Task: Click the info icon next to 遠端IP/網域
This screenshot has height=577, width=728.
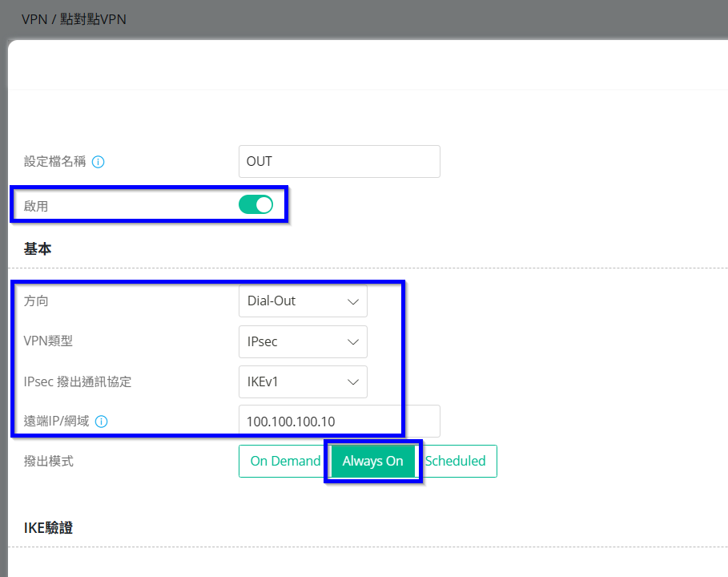Action: (x=102, y=422)
